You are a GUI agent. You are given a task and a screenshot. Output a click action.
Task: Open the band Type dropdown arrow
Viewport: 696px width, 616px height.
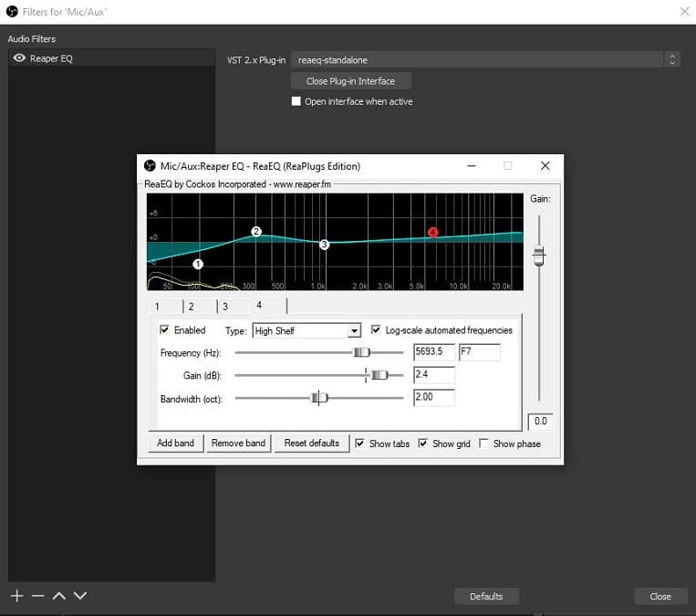[354, 331]
